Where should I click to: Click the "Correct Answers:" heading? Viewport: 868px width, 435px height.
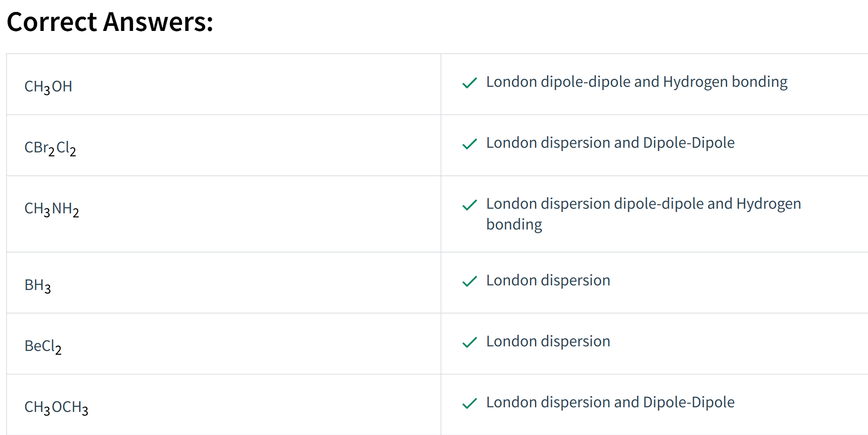(x=110, y=22)
